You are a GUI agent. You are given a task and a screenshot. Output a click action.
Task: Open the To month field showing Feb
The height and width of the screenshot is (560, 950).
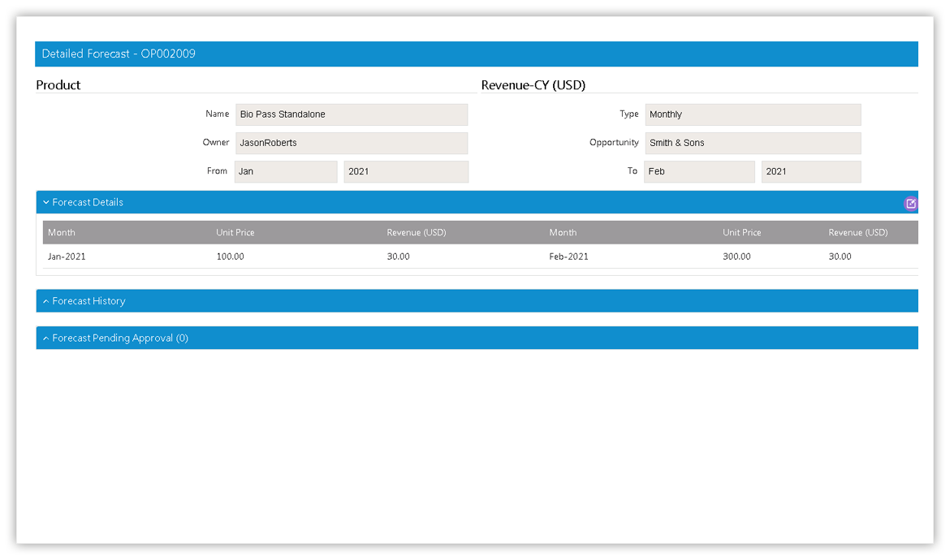coord(699,171)
